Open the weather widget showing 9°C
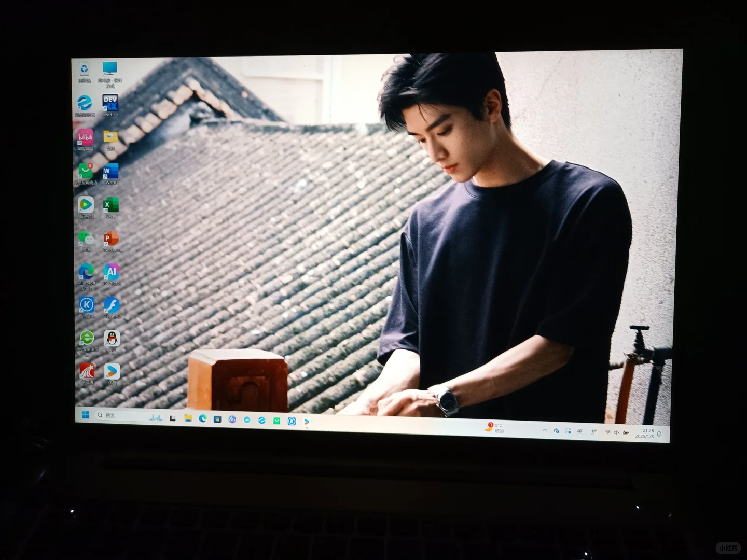Image resolution: width=747 pixels, height=560 pixels. point(494,428)
